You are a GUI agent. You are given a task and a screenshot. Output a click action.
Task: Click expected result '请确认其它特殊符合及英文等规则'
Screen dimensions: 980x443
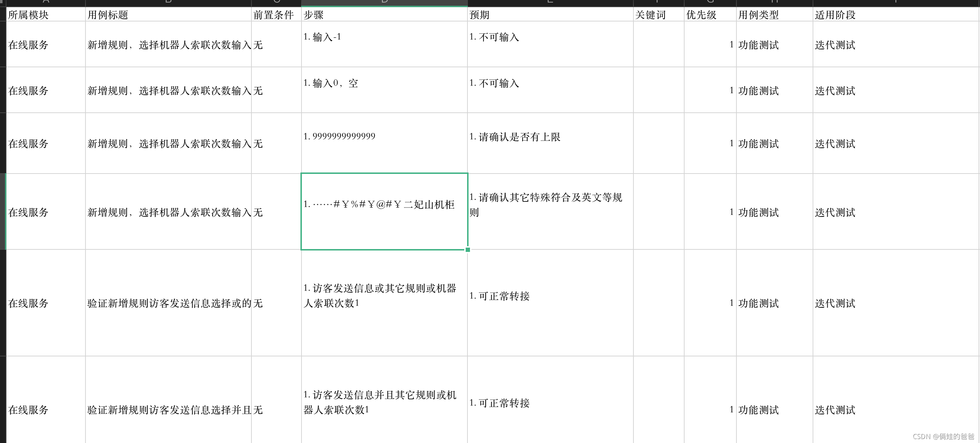click(550, 211)
